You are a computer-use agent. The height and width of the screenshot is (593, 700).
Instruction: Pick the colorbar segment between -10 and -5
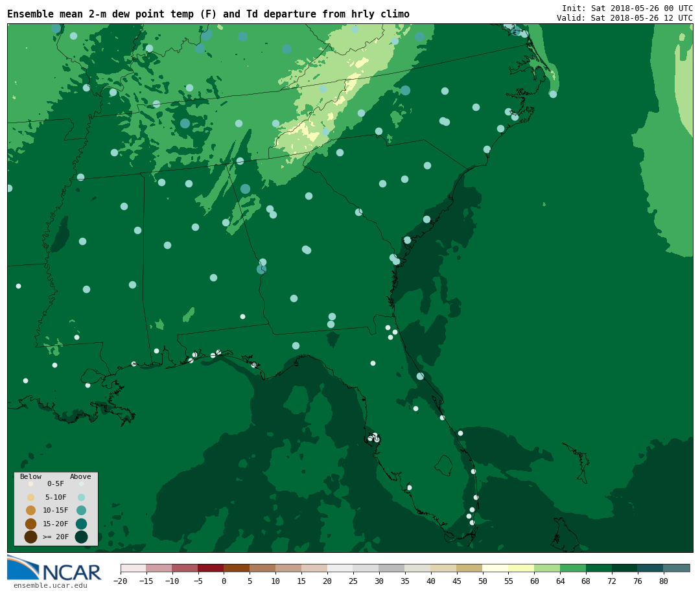point(185,568)
